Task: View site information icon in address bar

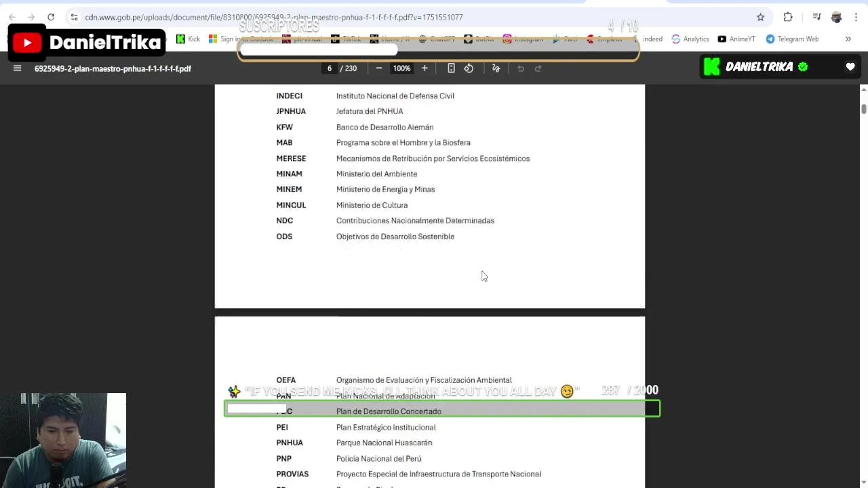Action: (x=74, y=17)
